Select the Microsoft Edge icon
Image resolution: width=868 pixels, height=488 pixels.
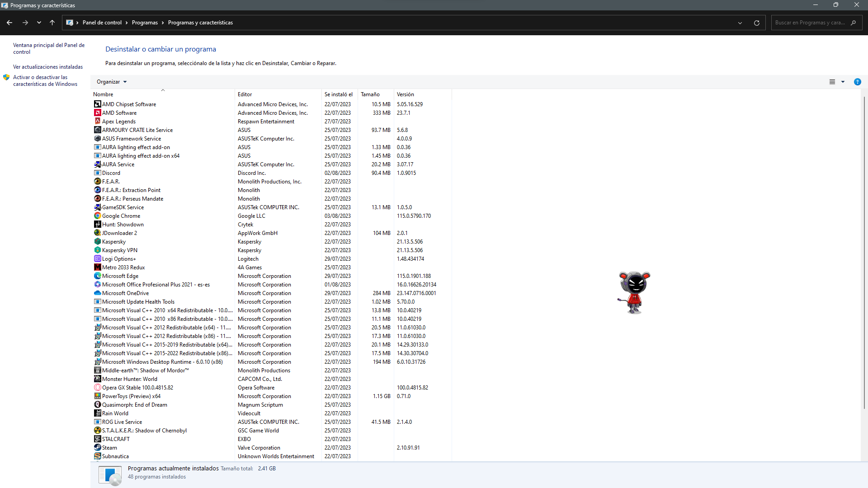coord(97,276)
